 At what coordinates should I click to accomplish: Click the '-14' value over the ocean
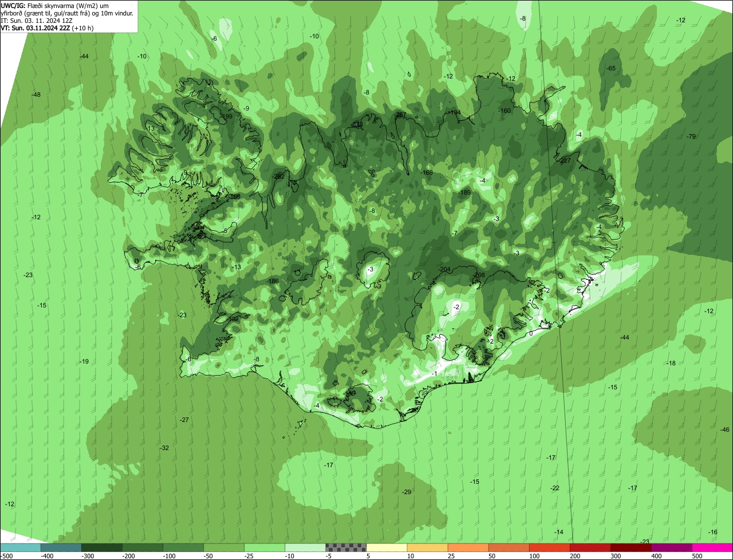point(559,532)
